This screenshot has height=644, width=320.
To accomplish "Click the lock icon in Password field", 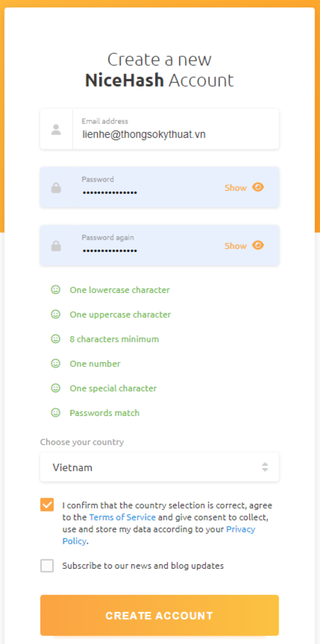I will (x=56, y=188).
